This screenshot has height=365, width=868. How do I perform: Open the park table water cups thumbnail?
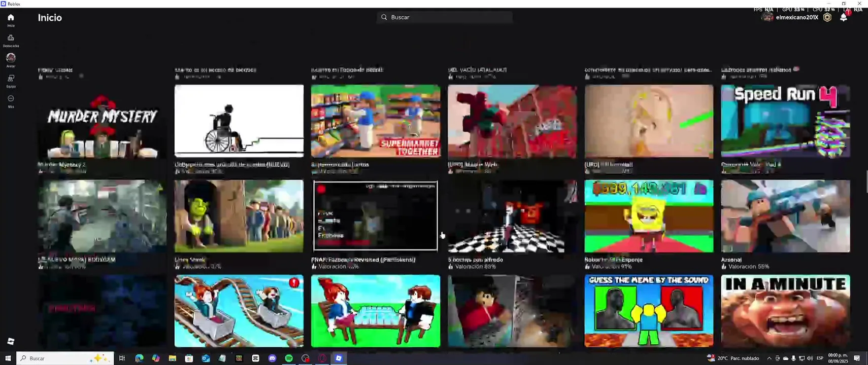(x=376, y=311)
